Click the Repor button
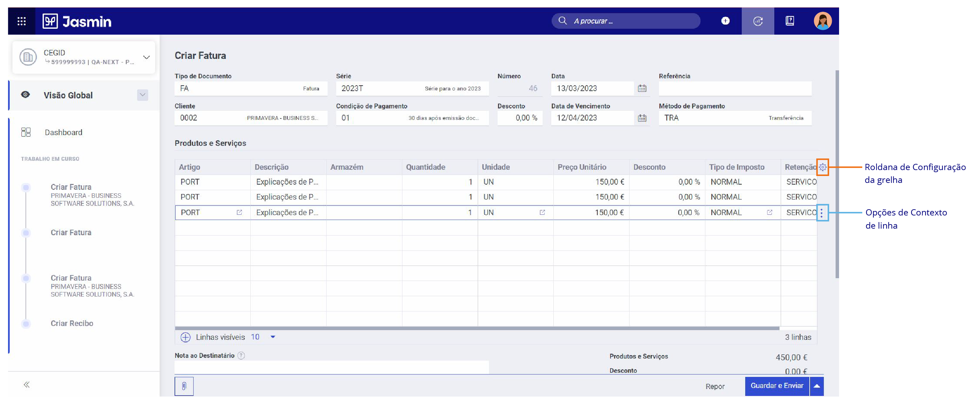The image size is (980, 406). pos(714,386)
